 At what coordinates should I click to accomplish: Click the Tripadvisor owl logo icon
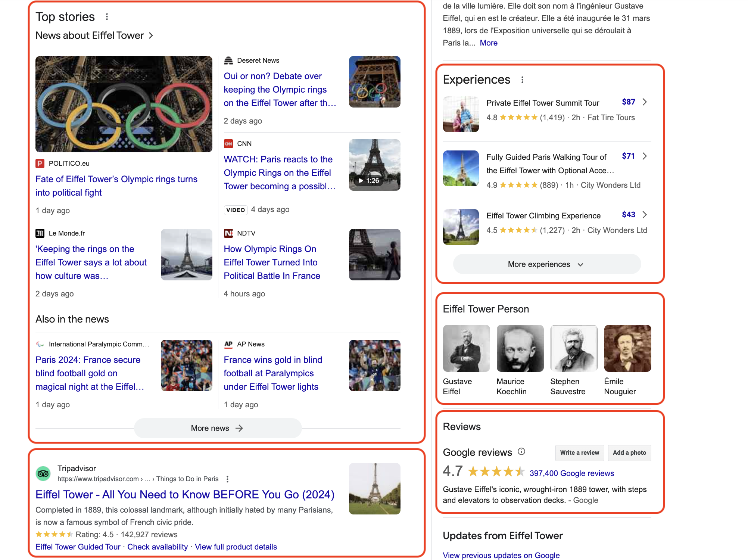(43, 474)
